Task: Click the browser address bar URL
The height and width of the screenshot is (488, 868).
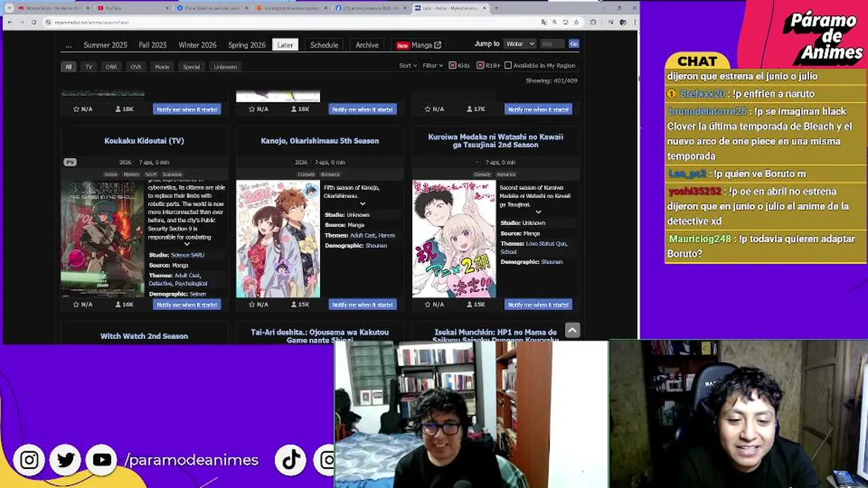Action: 92,22
